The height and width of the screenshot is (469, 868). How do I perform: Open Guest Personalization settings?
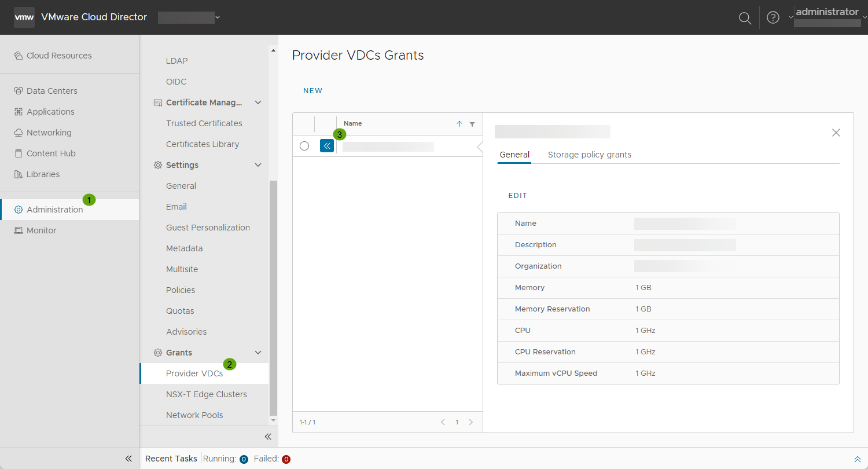(208, 228)
